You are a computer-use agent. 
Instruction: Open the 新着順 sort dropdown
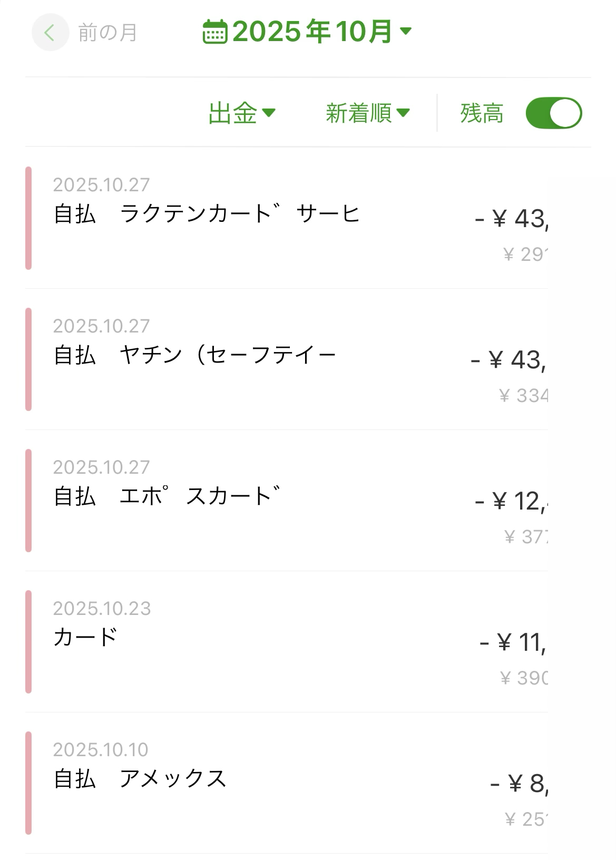(367, 113)
